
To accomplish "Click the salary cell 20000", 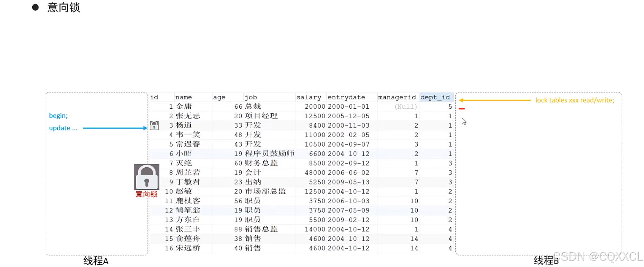I will tap(315, 106).
